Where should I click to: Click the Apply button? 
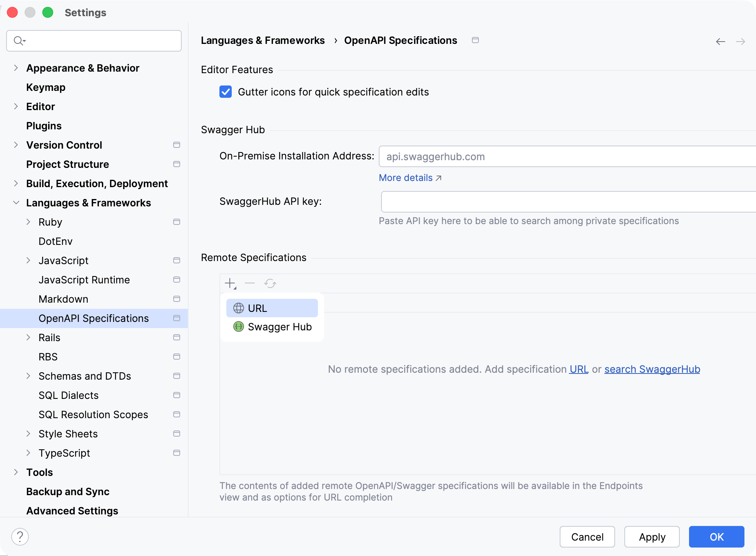(x=652, y=537)
